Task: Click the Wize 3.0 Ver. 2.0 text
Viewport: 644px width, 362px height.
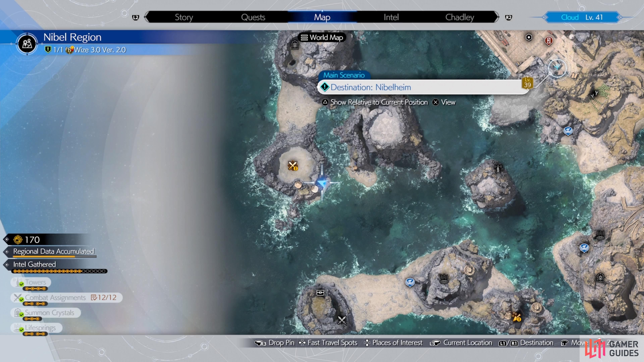Action: (100, 50)
